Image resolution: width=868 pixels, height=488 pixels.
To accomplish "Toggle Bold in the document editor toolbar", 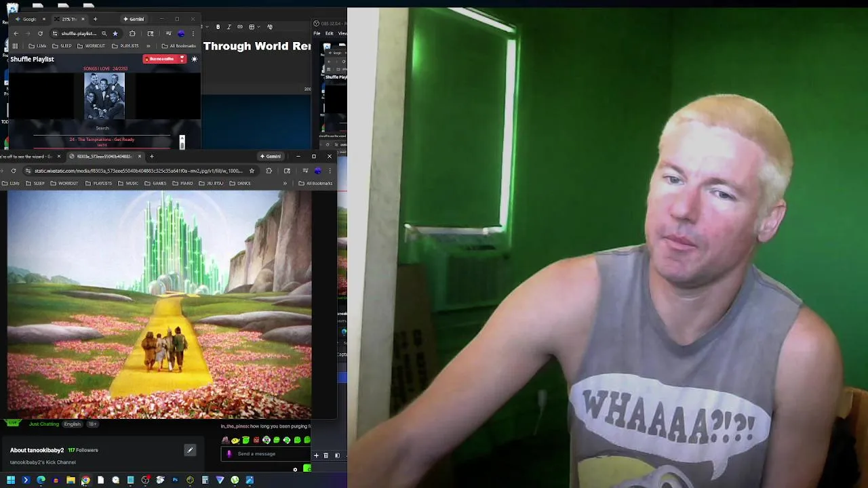I will click(x=218, y=27).
